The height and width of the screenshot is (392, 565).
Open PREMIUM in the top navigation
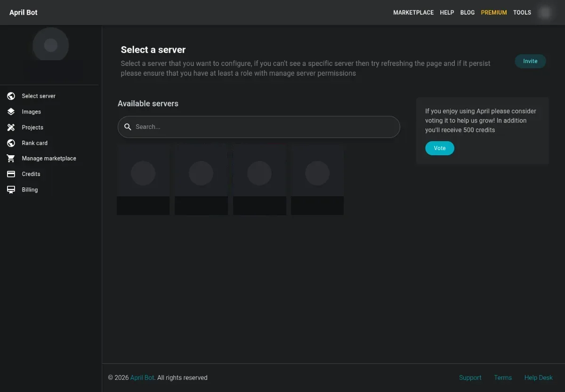pos(494,13)
